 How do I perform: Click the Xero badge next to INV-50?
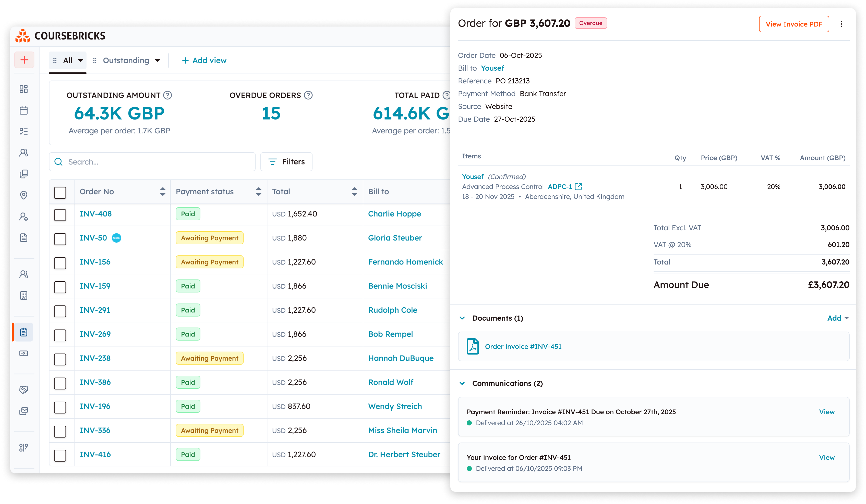coord(116,237)
